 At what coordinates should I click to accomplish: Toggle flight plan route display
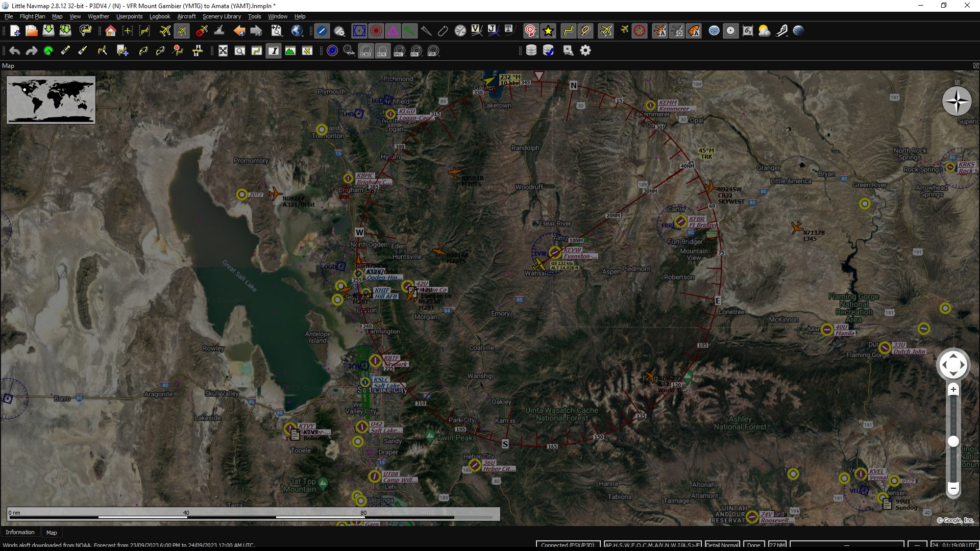[x=568, y=31]
